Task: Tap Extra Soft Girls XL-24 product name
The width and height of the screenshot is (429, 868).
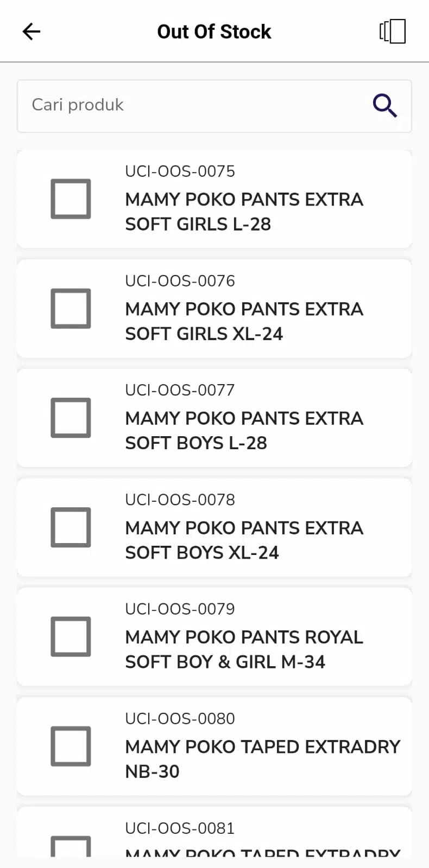Action: pos(244,321)
